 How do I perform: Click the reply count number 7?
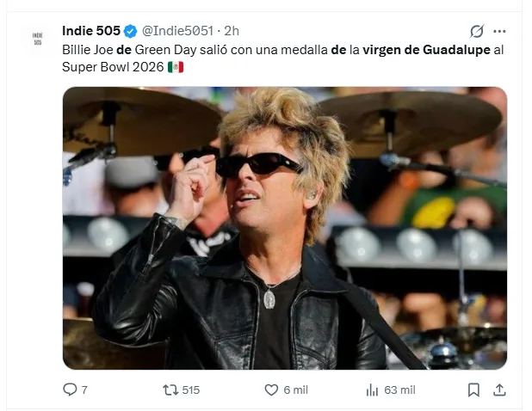(84, 390)
